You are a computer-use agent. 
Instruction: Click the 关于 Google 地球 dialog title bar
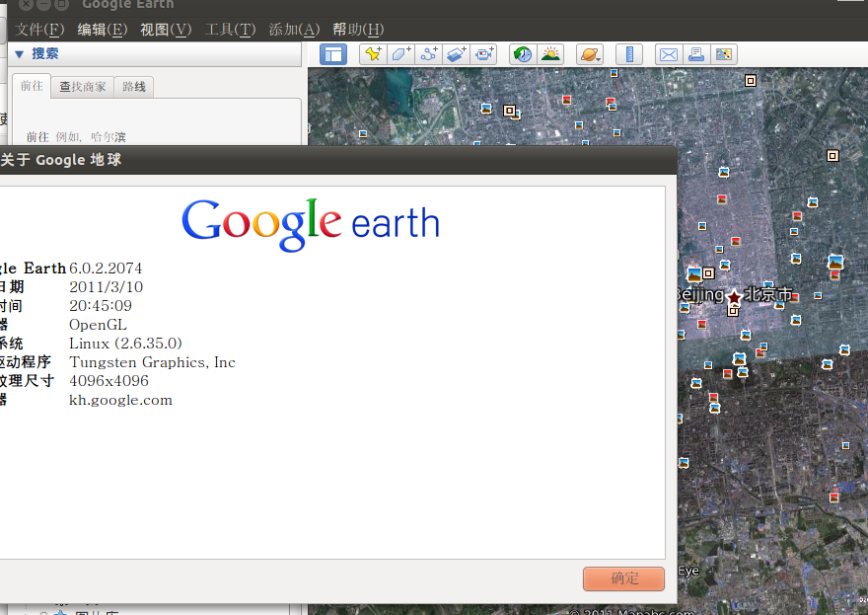[337, 160]
